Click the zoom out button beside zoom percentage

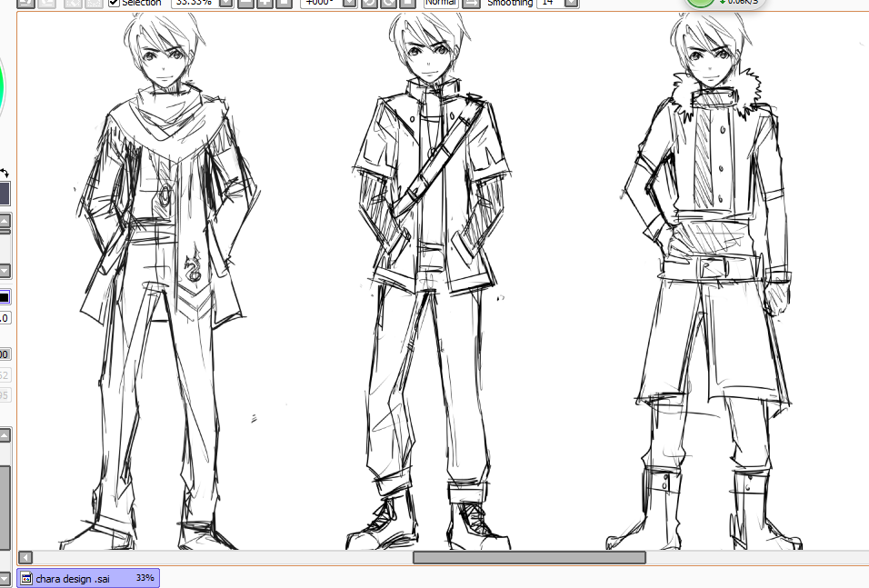pyautogui.click(x=246, y=3)
